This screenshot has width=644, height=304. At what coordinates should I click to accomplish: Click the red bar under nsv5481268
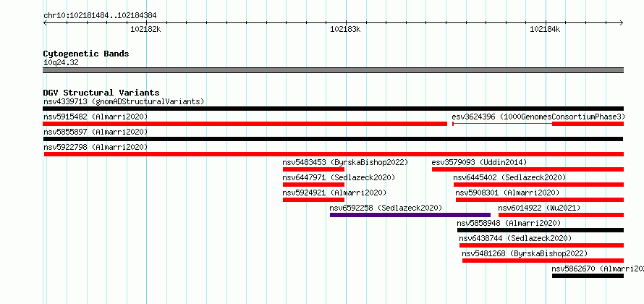tap(543, 261)
